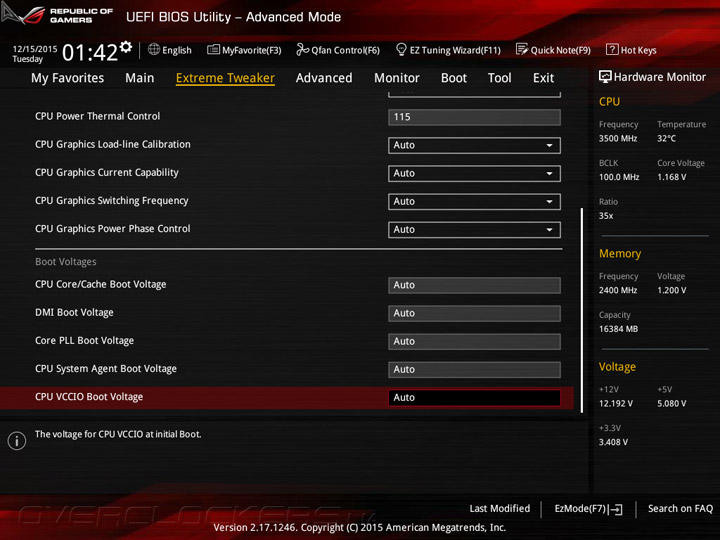
Task: Click Last Modified button
Action: click(500, 509)
